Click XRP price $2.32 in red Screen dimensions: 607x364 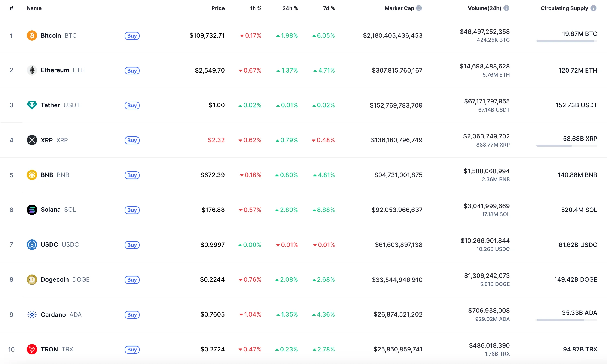pyautogui.click(x=216, y=140)
